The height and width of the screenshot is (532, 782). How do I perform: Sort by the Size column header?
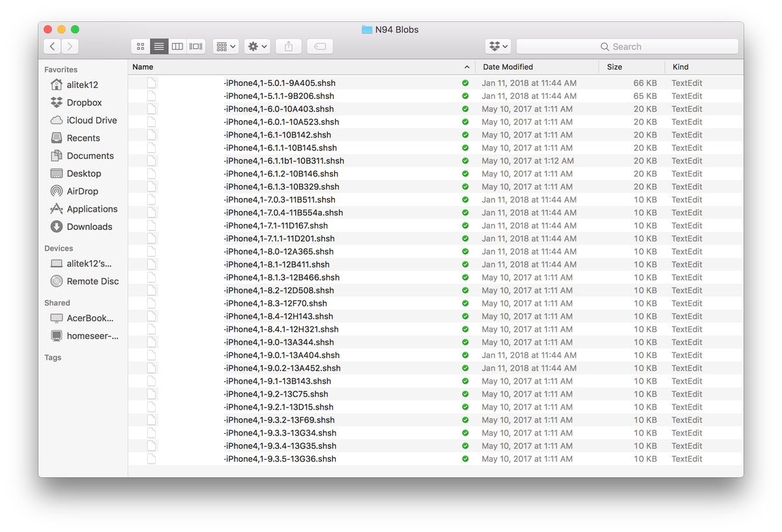coord(615,67)
